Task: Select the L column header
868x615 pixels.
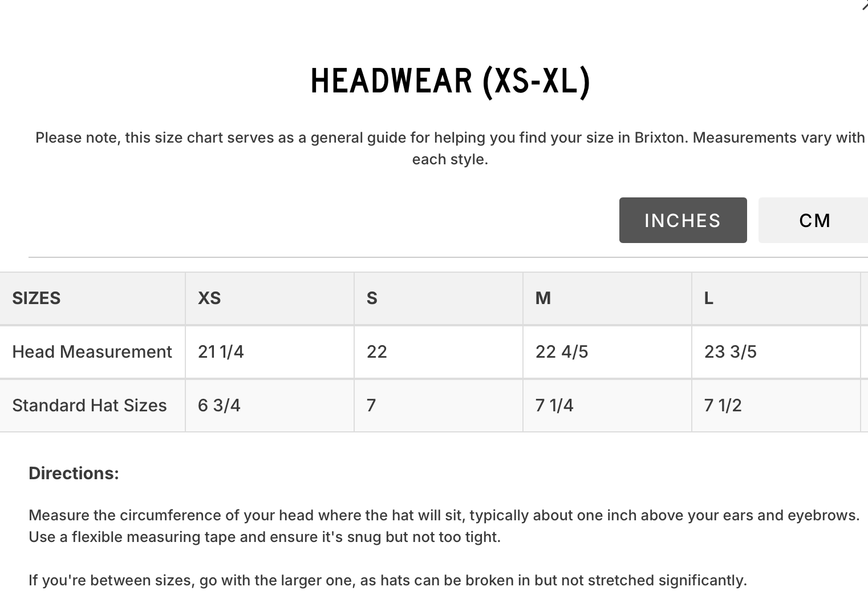Action: [x=776, y=298]
